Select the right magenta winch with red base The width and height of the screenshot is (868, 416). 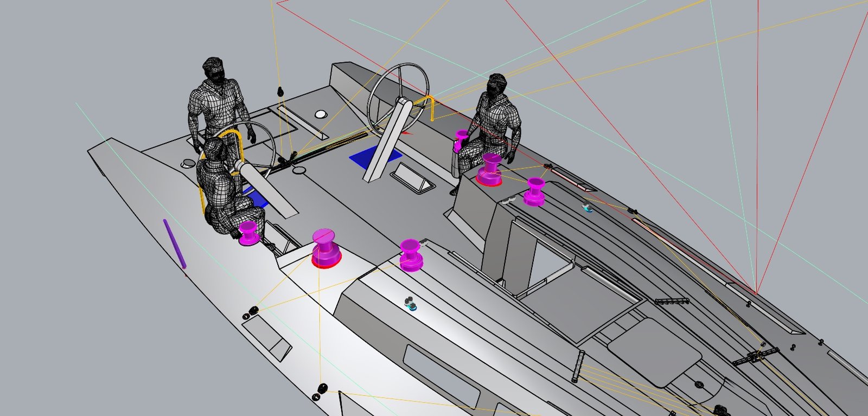click(491, 169)
